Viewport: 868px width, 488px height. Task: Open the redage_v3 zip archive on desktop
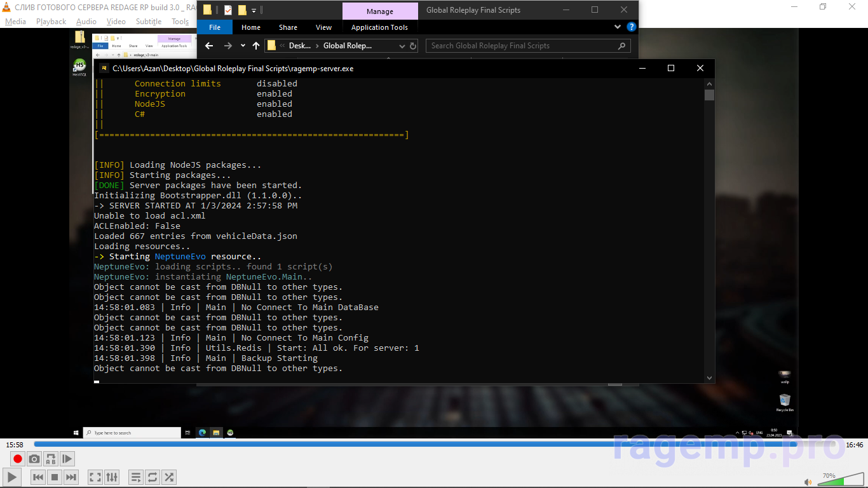point(80,39)
